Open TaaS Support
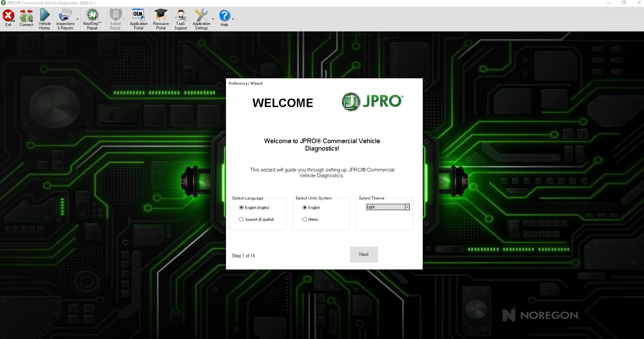The image size is (644, 339). [x=180, y=19]
